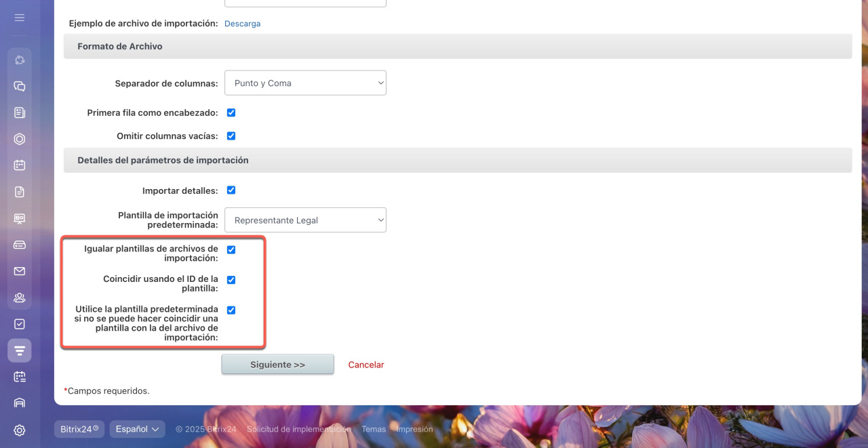Toggle 'Primera fila como encabezado' checkbox
868x448 pixels.
click(x=231, y=113)
